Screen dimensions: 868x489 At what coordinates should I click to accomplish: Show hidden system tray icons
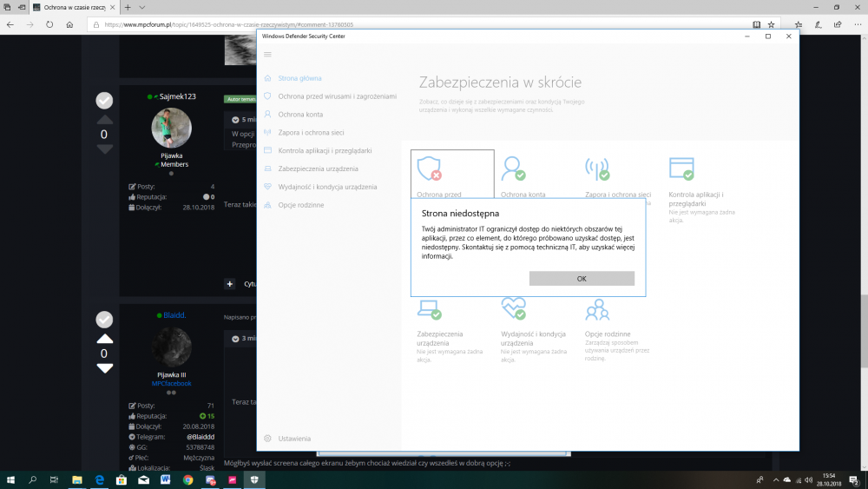(x=775, y=480)
